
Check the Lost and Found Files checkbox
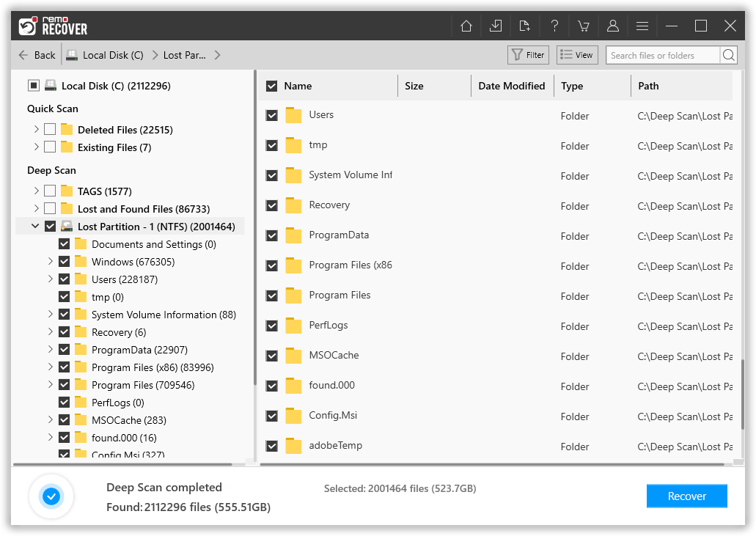coord(50,208)
